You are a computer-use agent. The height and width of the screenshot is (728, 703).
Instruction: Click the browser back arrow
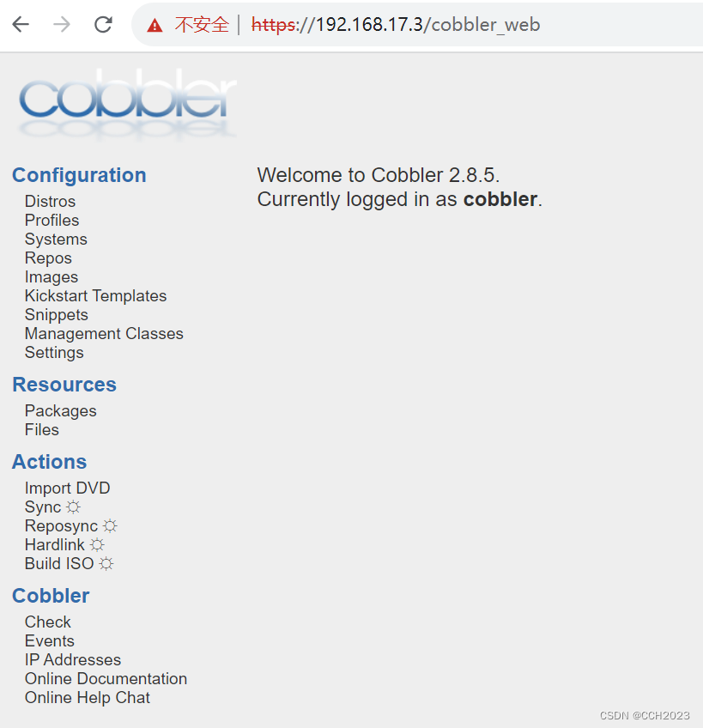[x=21, y=24]
